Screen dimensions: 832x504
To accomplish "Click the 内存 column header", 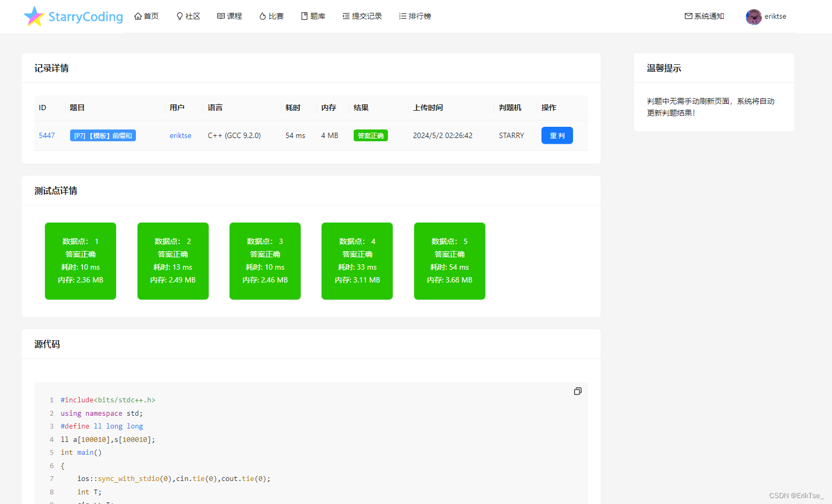I will coord(329,108).
